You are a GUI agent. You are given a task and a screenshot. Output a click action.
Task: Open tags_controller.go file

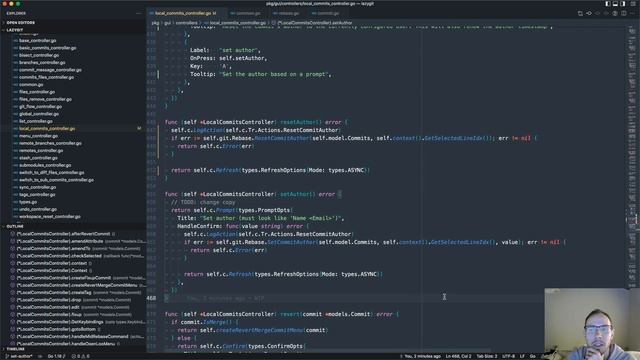37,195
